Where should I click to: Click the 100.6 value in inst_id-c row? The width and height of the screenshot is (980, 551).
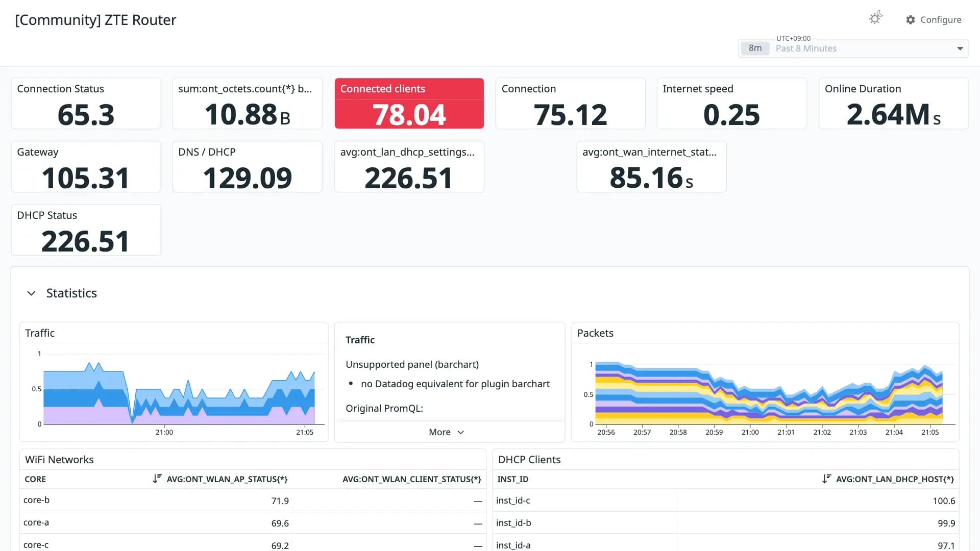[944, 501]
